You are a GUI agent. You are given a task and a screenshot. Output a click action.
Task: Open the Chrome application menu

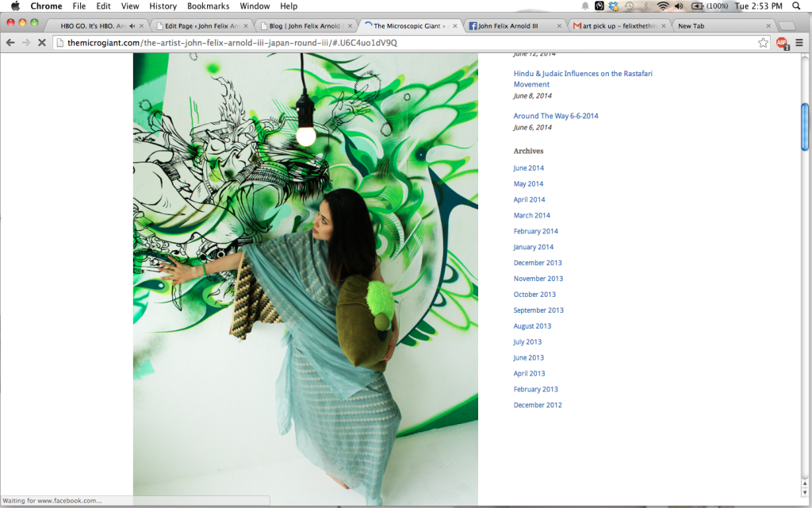pos(46,6)
